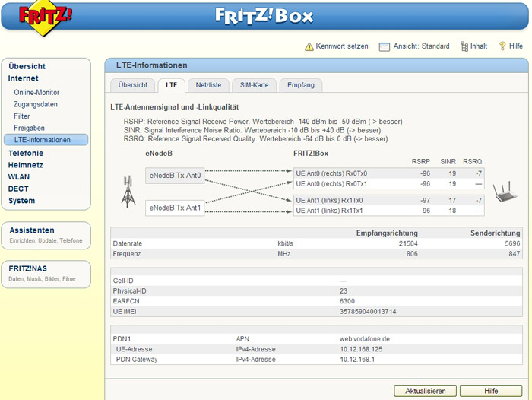Click the Senderichtung column header

(495, 233)
